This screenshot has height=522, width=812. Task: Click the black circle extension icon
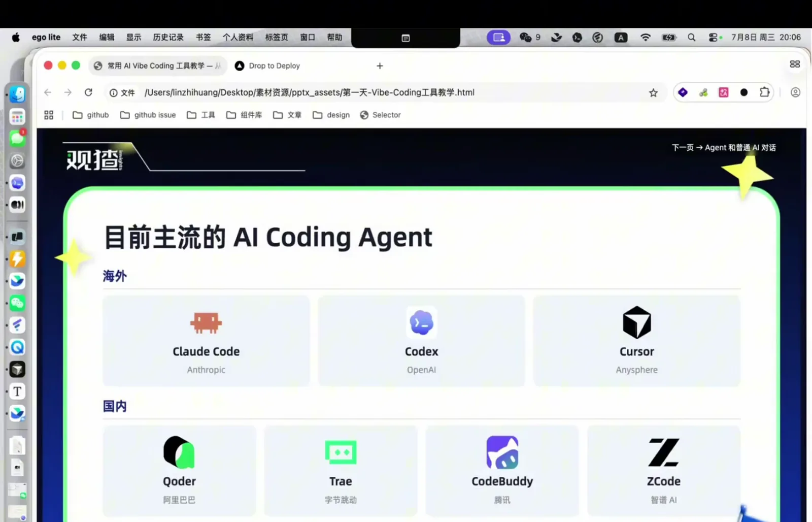pyautogui.click(x=744, y=92)
